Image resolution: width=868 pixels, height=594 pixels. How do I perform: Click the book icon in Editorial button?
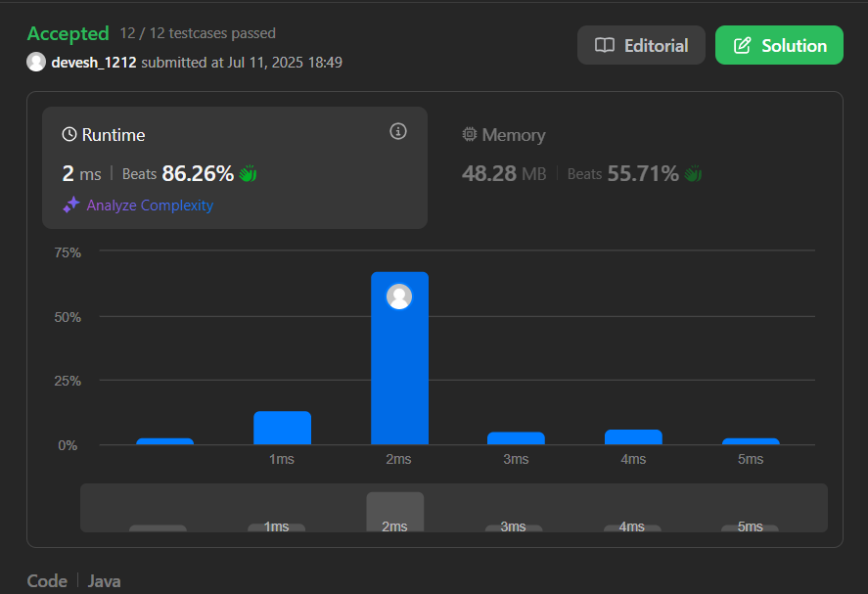tap(605, 45)
